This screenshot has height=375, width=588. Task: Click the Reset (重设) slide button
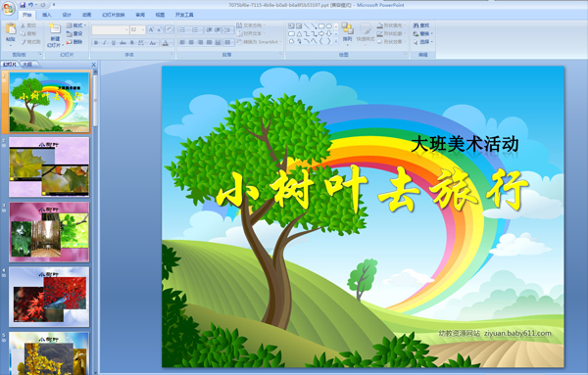coord(74,33)
